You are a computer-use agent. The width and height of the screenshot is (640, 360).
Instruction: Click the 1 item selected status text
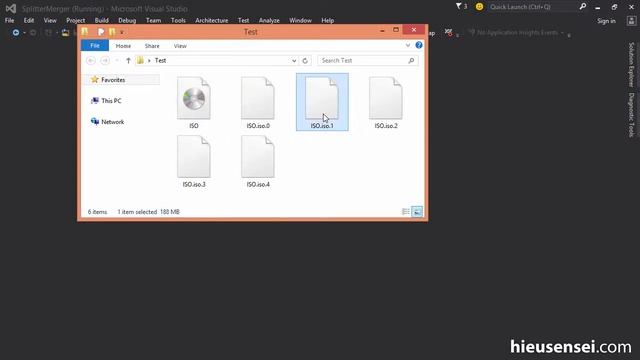point(137,212)
